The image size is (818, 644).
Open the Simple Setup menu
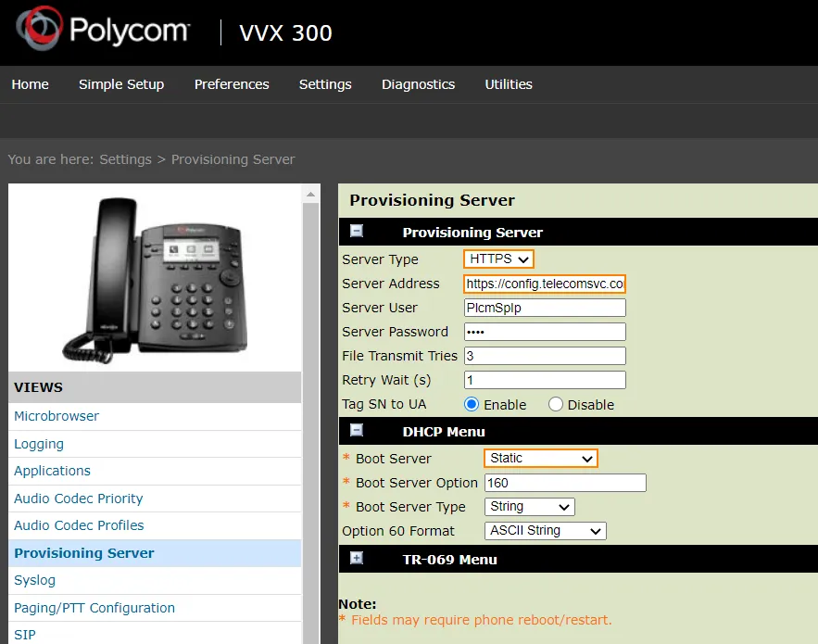pos(121,84)
